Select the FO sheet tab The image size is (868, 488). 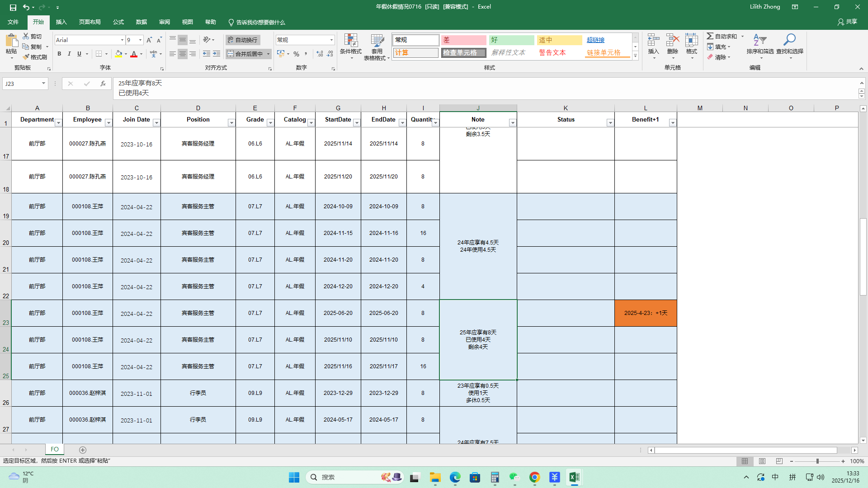pyautogui.click(x=55, y=449)
